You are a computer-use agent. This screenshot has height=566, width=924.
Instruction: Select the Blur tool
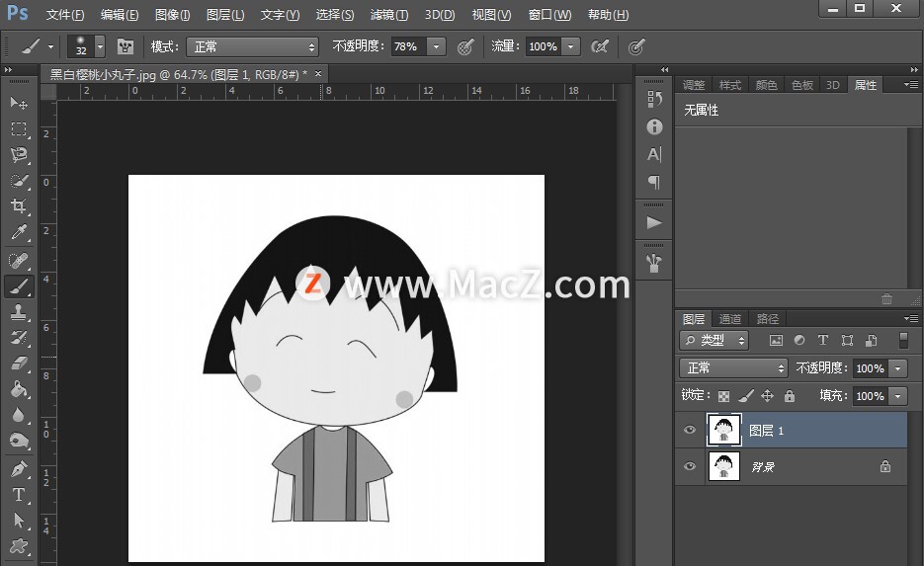pos(19,415)
